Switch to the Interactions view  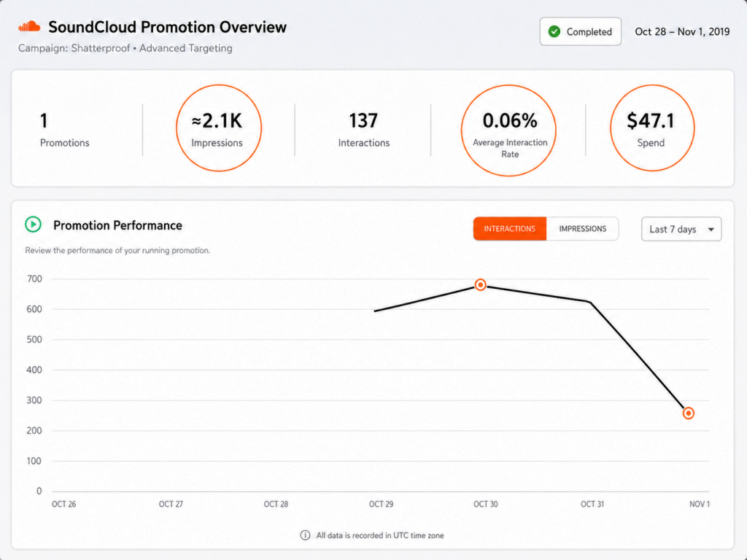[510, 228]
